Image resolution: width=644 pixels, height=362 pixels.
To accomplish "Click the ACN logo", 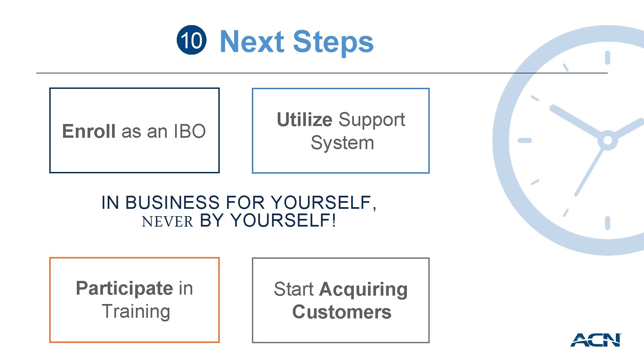I will [x=596, y=340].
